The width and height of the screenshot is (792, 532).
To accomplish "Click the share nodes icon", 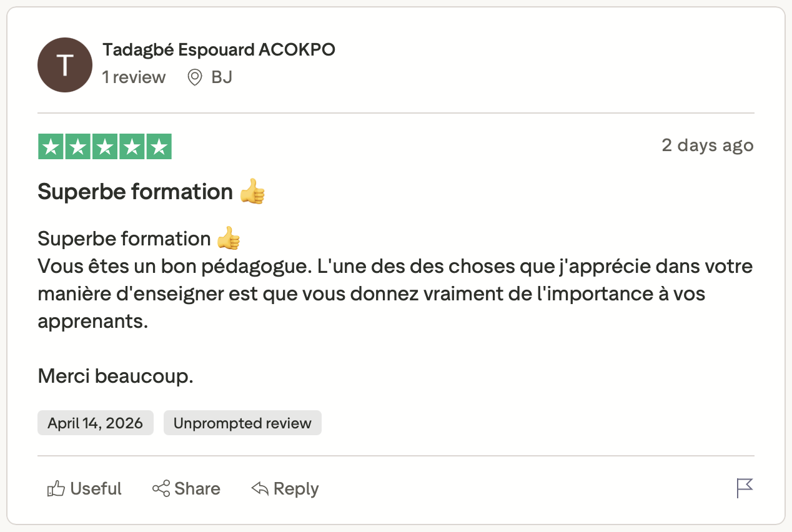I will coord(161,488).
